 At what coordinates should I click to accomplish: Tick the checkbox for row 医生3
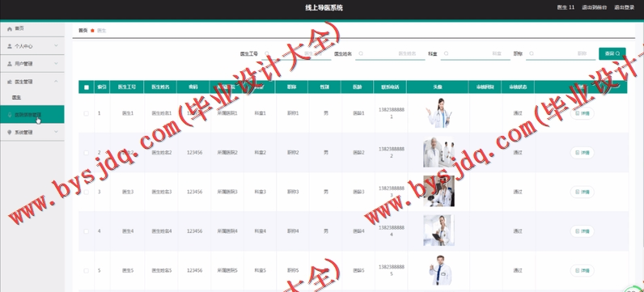87,192
